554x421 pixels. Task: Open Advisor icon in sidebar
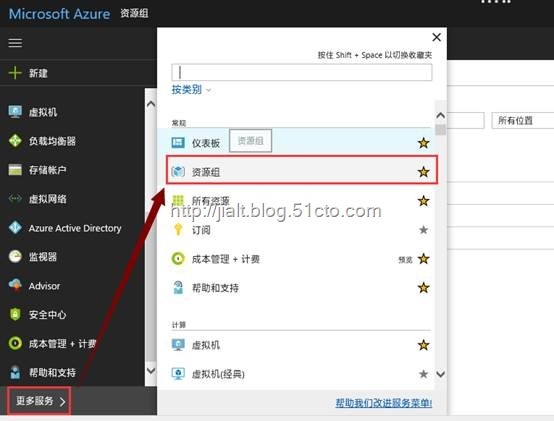tap(15, 285)
